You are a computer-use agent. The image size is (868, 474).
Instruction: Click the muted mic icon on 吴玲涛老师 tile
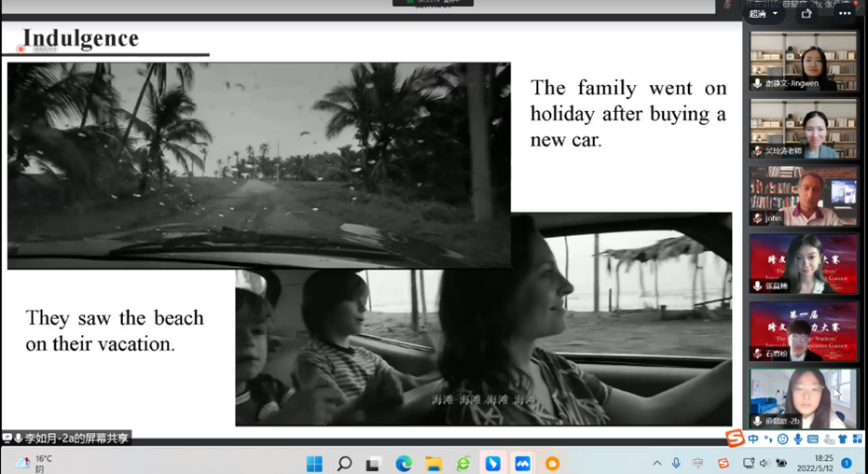coord(757,150)
